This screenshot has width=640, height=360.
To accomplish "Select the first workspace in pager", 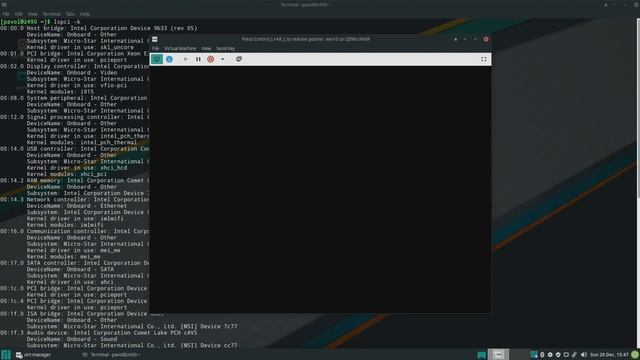I will tap(498, 355).
